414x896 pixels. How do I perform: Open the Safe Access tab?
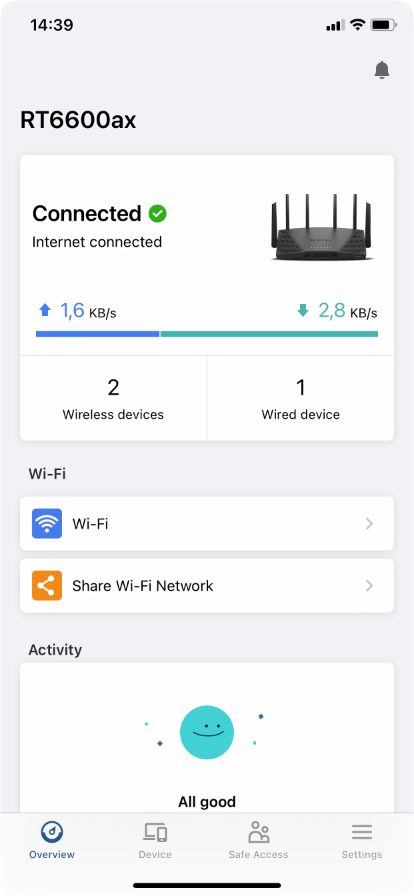[258, 840]
